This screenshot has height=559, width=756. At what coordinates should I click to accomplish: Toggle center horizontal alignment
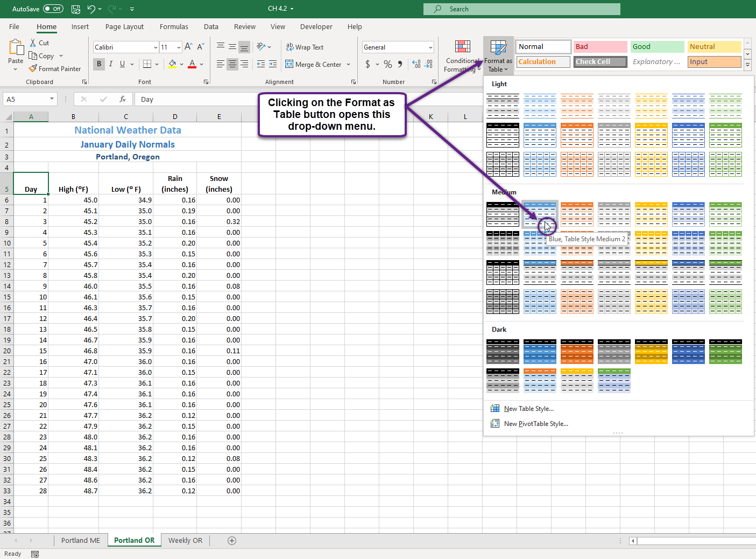(x=232, y=64)
